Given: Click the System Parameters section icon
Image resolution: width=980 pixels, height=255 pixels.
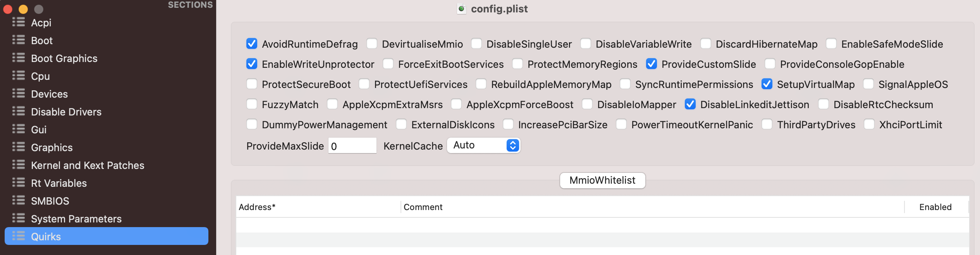Looking at the screenshot, I should click(18, 219).
